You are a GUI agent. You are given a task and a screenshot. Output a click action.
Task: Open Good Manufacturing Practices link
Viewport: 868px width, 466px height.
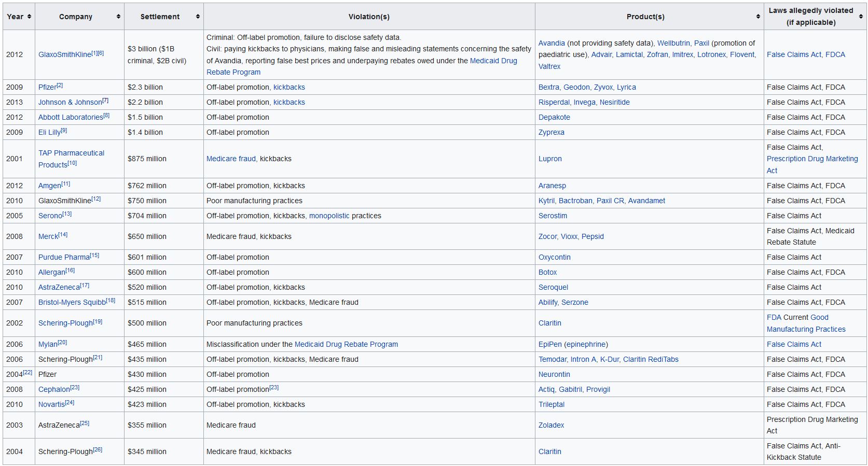tap(806, 323)
